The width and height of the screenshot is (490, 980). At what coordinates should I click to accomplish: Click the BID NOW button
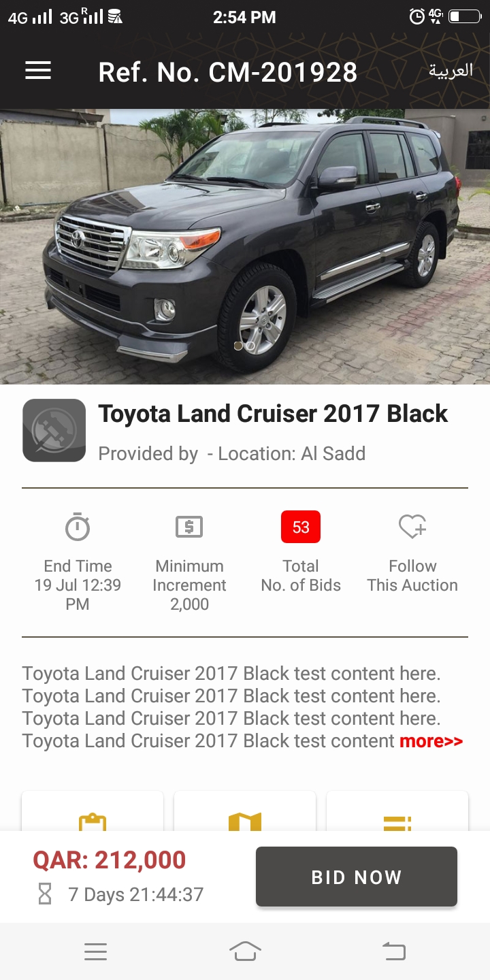coord(357,877)
